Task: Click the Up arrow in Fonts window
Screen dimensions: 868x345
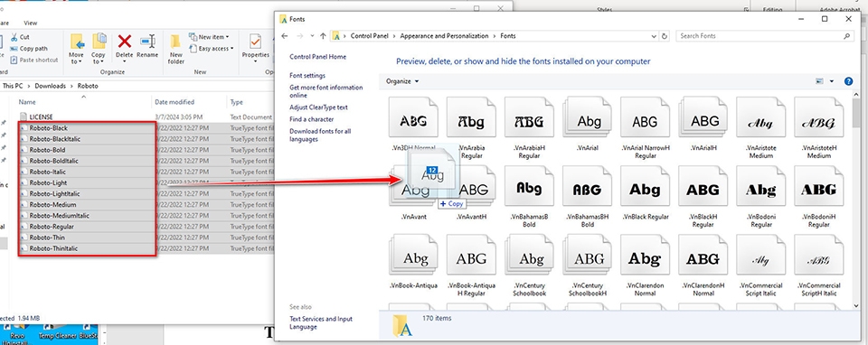Action: (x=323, y=36)
